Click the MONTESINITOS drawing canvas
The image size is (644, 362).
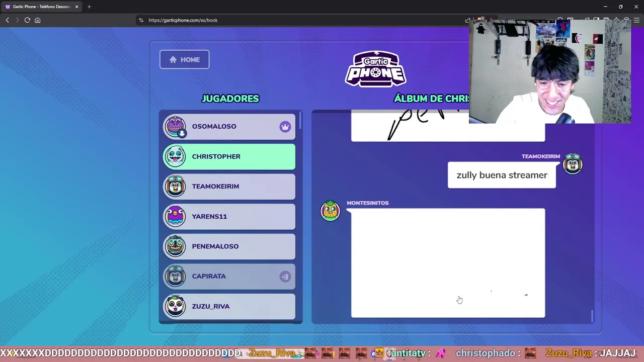click(x=448, y=263)
